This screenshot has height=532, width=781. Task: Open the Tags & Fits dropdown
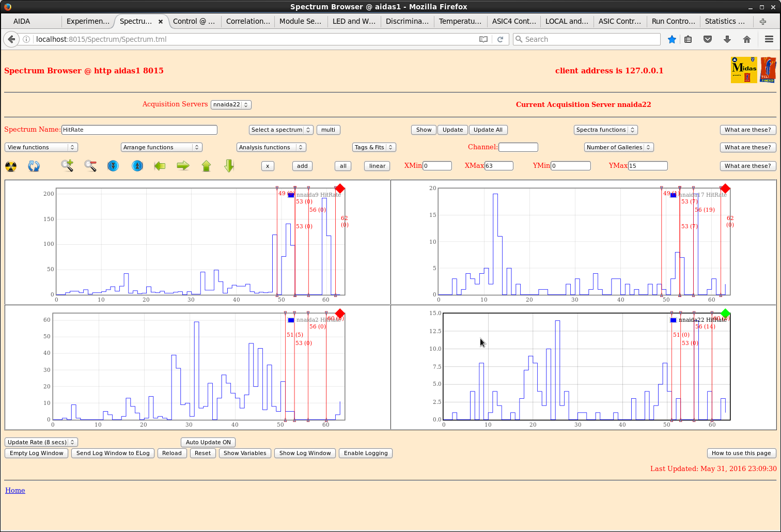point(374,147)
